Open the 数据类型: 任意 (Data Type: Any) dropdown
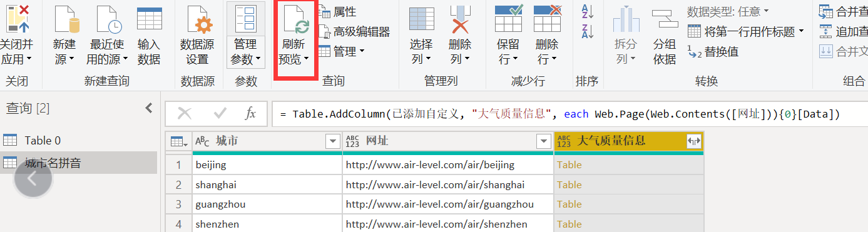Viewport: 868px width, 232px height. pos(728,11)
